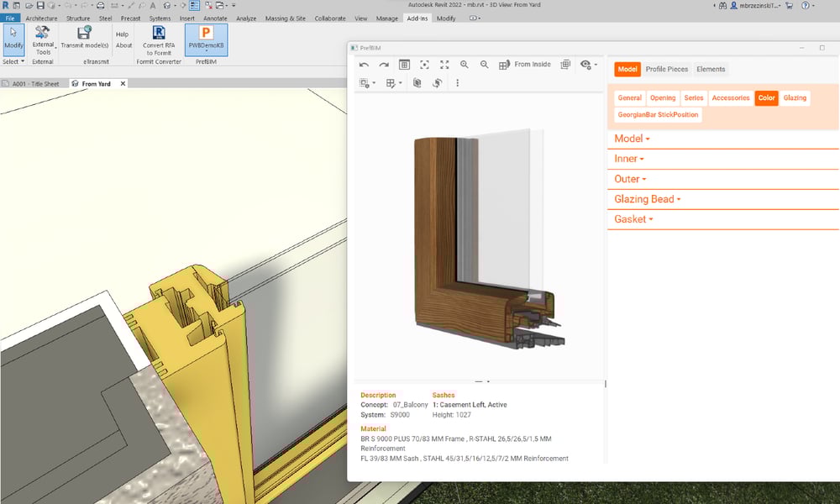Expand the Inner color section
The height and width of the screenshot is (504, 840).
point(629,159)
